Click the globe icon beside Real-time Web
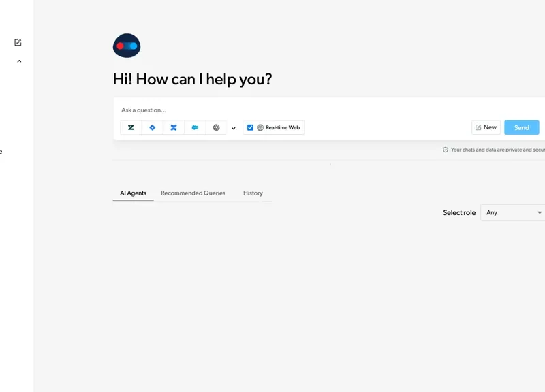Viewport: 545px width, 392px height. [260, 127]
